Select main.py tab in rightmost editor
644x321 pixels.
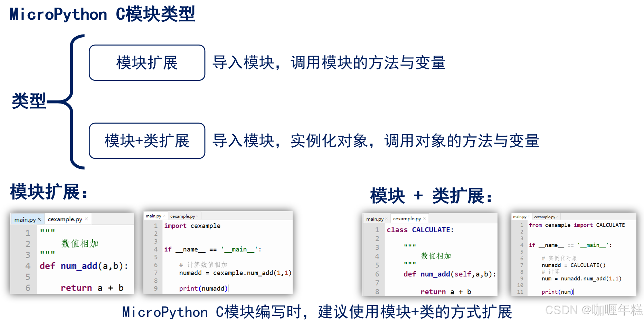(520, 217)
